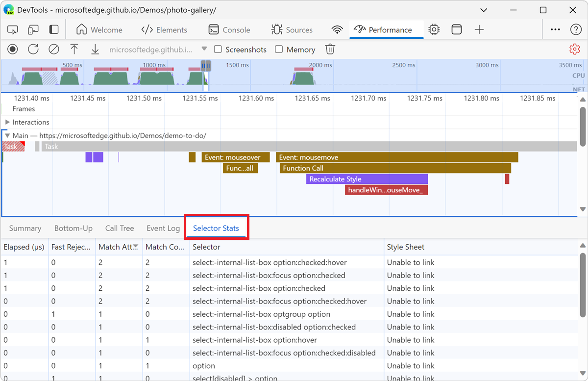Open the red capture settings gear
588x381 pixels.
pos(574,49)
